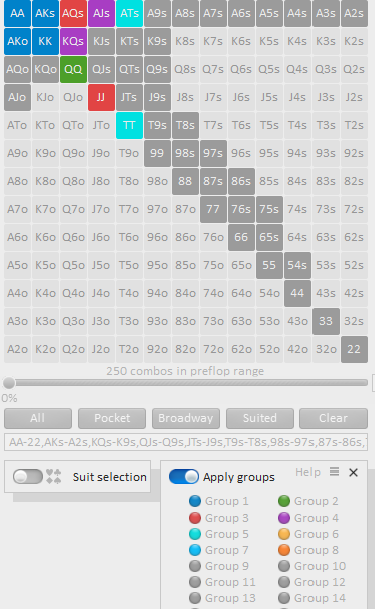Toggle the AKs hand cell

point(45,13)
